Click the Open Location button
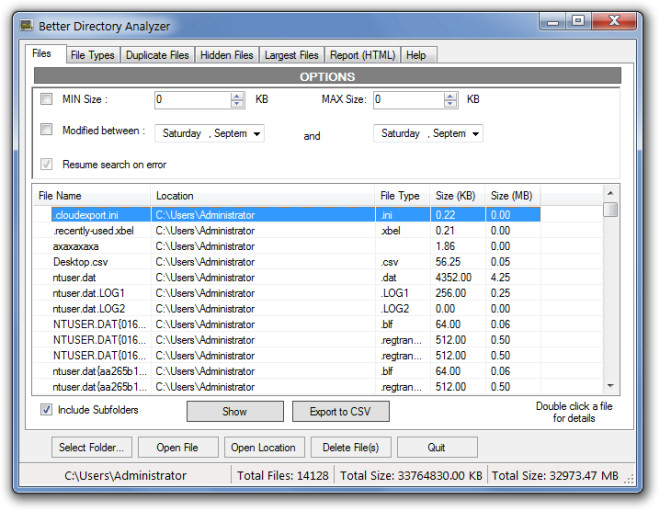660x511 pixels. click(x=263, y=447)
